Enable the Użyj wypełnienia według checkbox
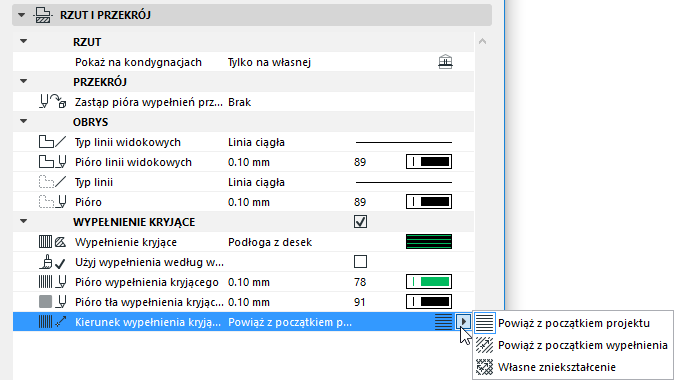Viewport: 674px width, 380px height. pyautogui.click(x=360, y=261)
